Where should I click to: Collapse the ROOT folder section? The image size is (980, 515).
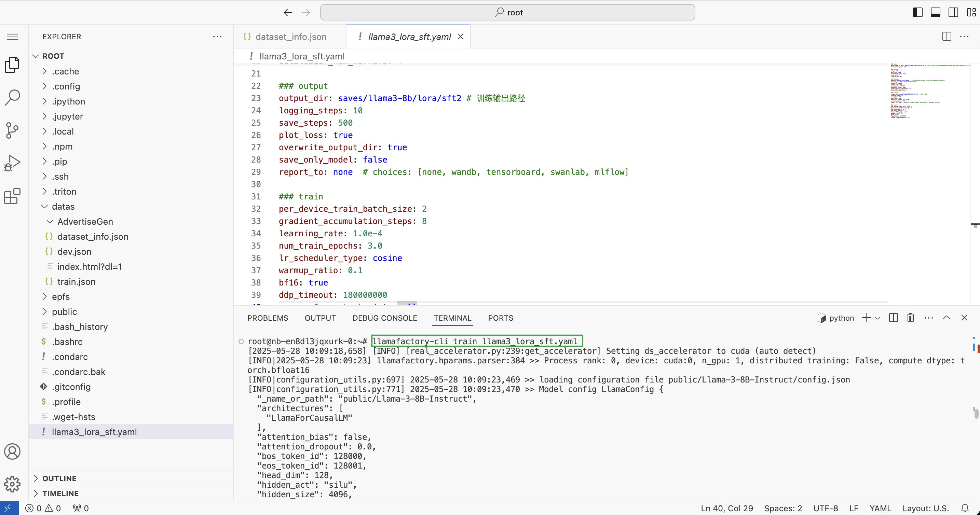pyautogui.click(x=131, y=56)
